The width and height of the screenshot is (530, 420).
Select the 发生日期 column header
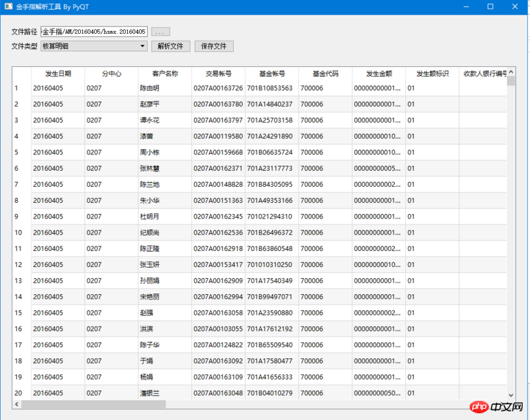pos(58,74)
